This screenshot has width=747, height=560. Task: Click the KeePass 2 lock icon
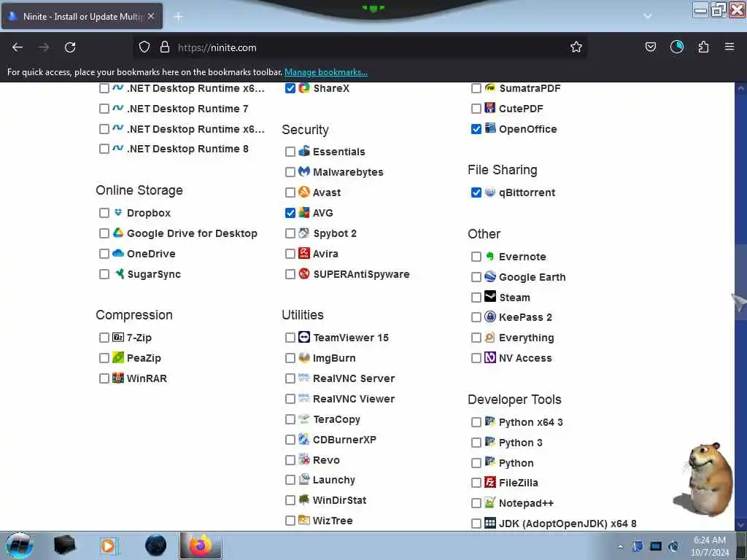490,316
